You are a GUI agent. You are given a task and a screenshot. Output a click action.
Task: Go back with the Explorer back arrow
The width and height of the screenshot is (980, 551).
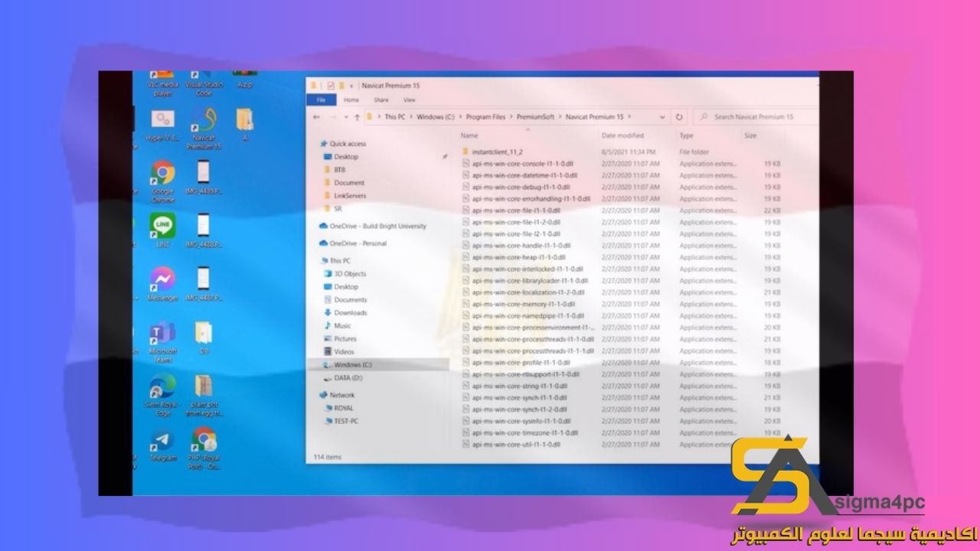(x=317, y=117)
